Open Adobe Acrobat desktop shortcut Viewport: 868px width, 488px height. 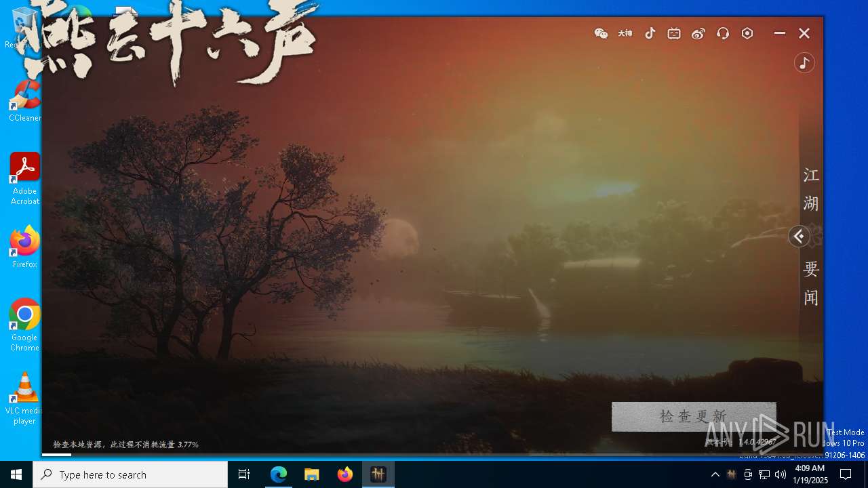click(24, 178)
